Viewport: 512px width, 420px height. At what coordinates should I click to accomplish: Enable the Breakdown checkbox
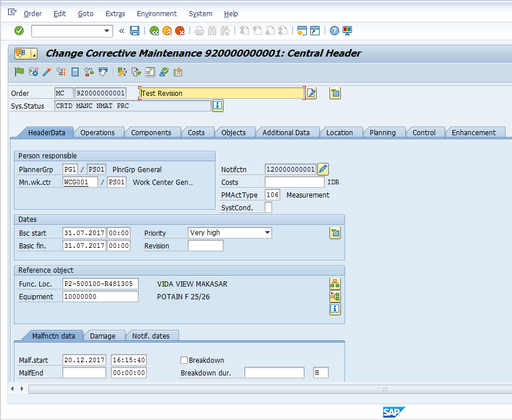(x=184, y=360)
